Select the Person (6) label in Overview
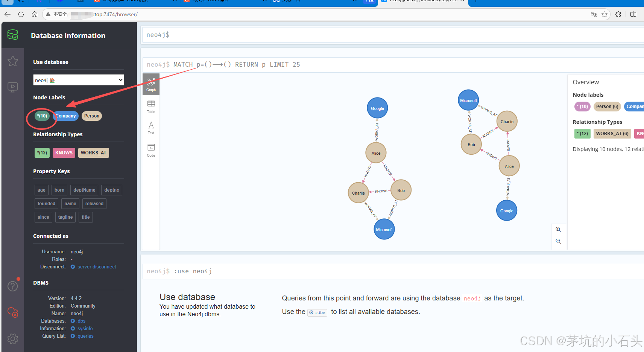The width and height of the screenshot is (644, 352). (x=607, y=107)
